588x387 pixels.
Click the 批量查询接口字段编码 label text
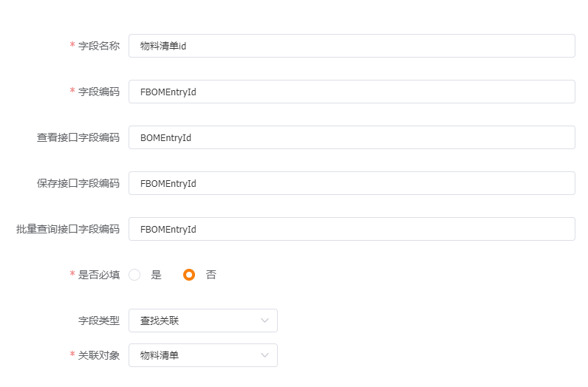[x=68, y=229]
